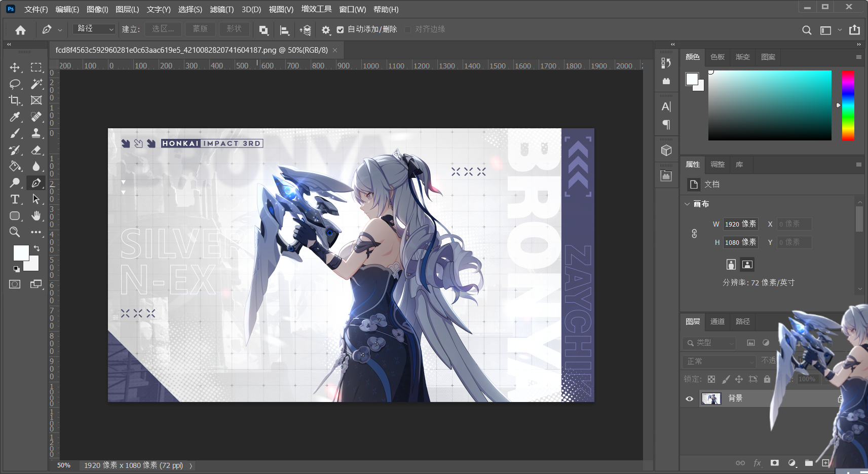Screen dimensions: 868x474
Task: Swap foreground and background colors
Action: [36, 248]
